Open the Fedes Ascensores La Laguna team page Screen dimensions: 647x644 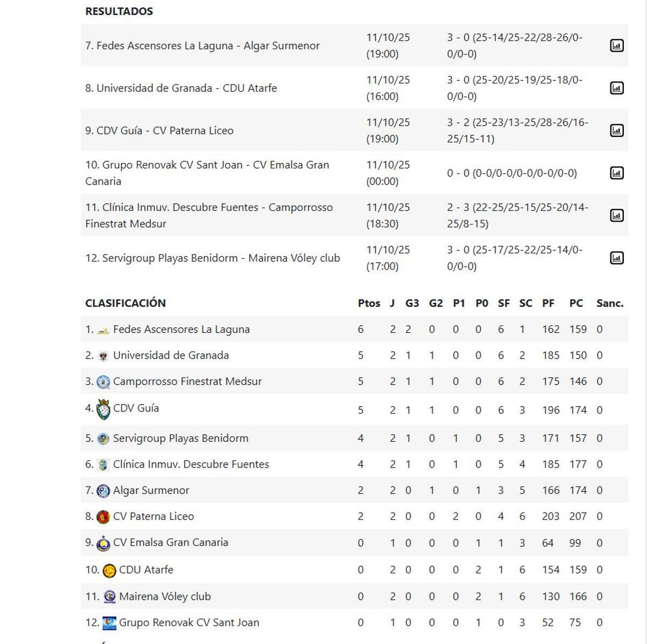182,329
